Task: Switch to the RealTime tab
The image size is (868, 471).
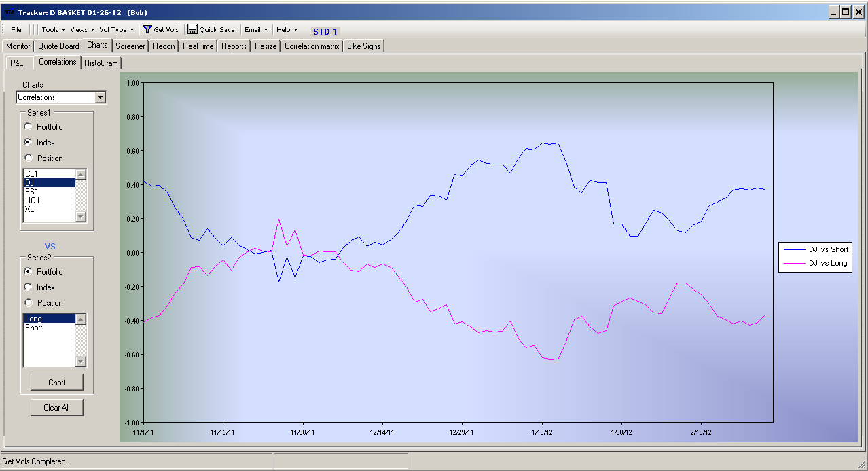Action: point(198,46)
